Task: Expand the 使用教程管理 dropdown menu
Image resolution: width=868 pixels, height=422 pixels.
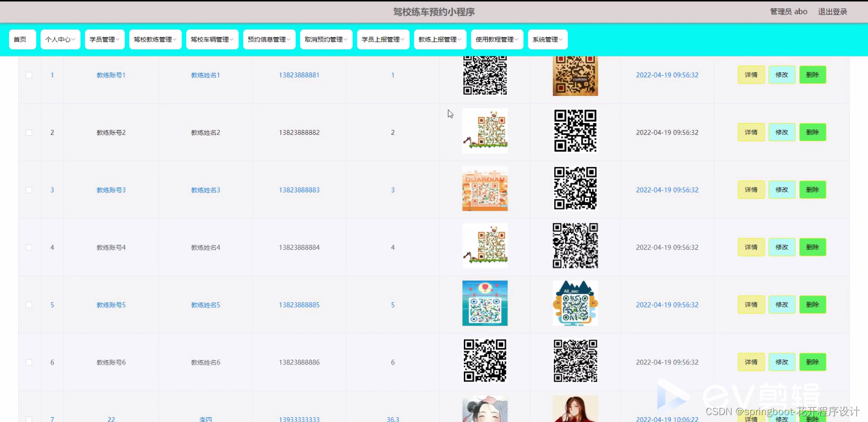Action: point(497,39)
